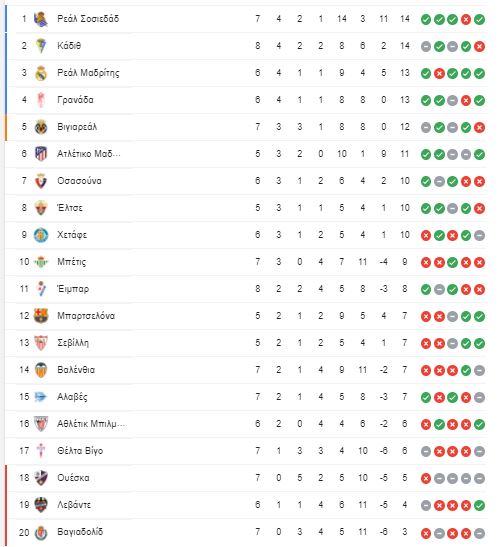This screenshot has height=547, width=501.
Task: Select the Βαγιαδολίδ team name
Action: coord(80,532)
